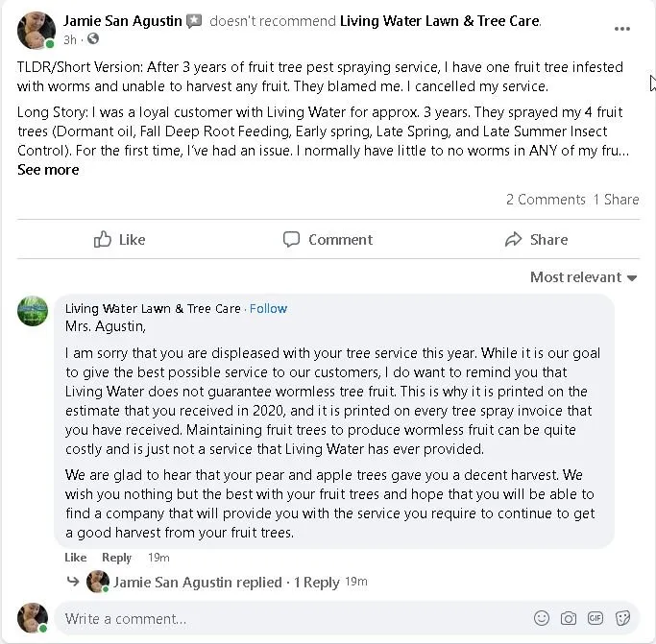
Task: Open the Most relevant comment sort dropdown
Action: point(583,277)
